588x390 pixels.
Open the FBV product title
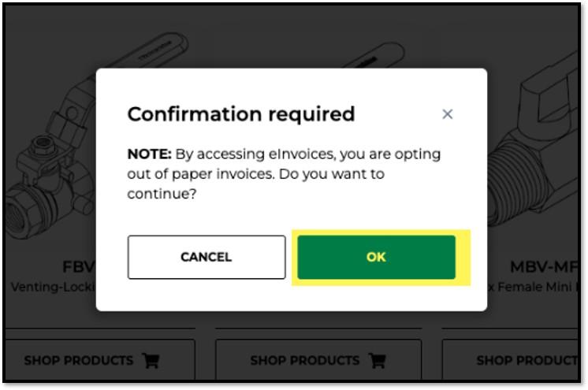coord(79,266)
